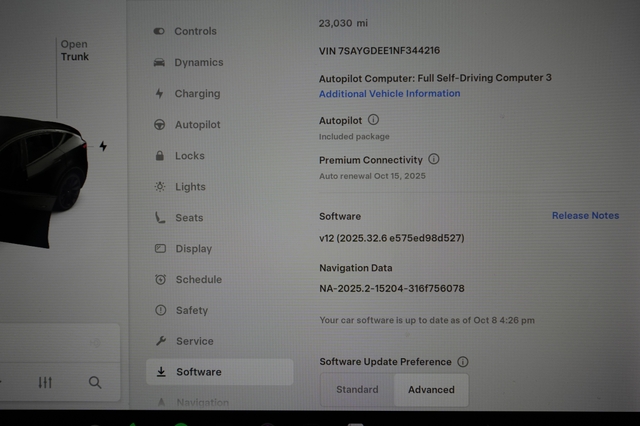
Task: Tap software version v12 (2025.32.6 e575ed98d527)
Action: (x=392, y=238)
